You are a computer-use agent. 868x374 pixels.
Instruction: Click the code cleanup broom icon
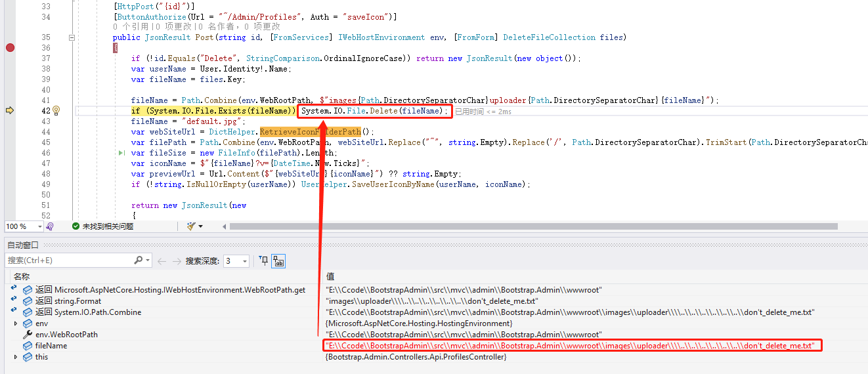coord(191,226)
